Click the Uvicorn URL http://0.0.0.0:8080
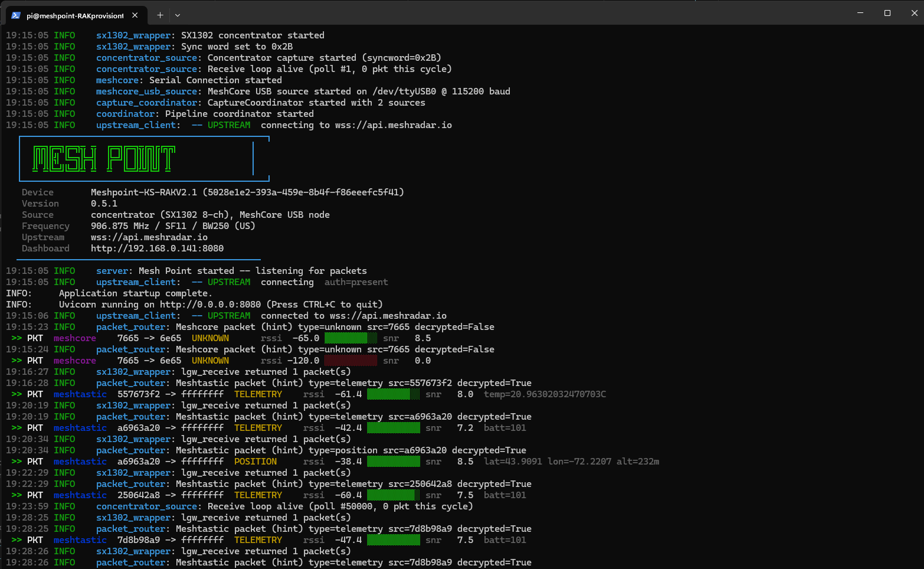The width and height of the screenshot is (924, 569). pos(211,305)
